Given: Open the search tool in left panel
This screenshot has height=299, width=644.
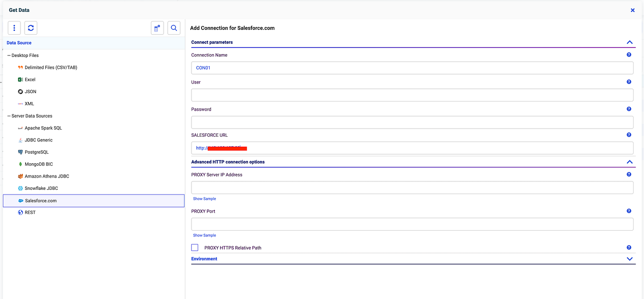Looking at the screenshot, I should (174, 28).
